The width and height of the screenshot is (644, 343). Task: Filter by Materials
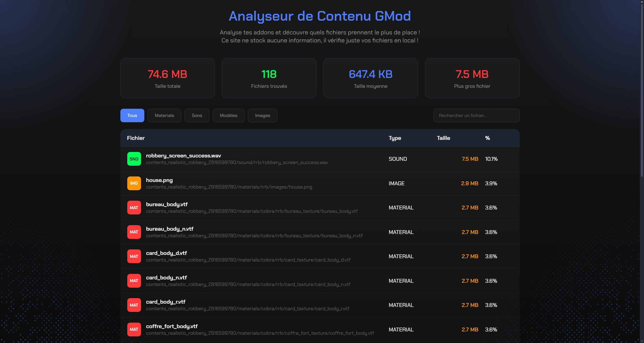[x=164, y=115]
